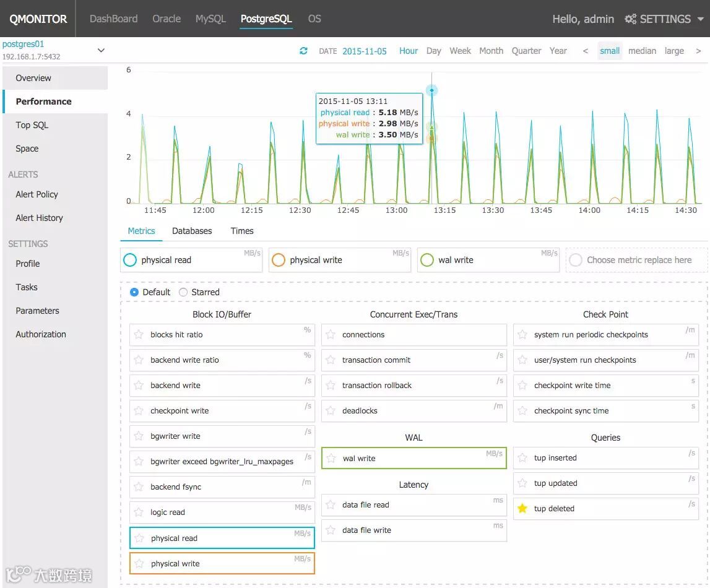
Task: Open the MySQL top menu
Action: click(210, 19)
